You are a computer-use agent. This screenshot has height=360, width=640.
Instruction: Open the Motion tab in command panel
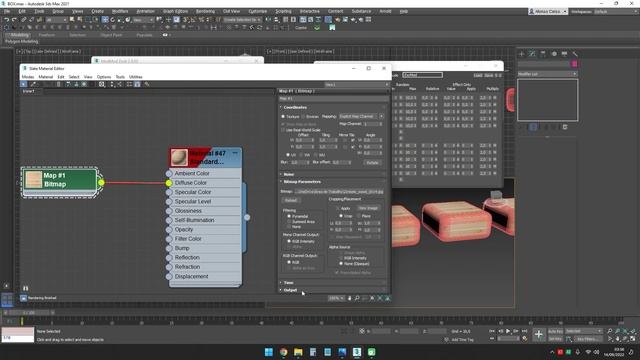click(x=554, y=54)
